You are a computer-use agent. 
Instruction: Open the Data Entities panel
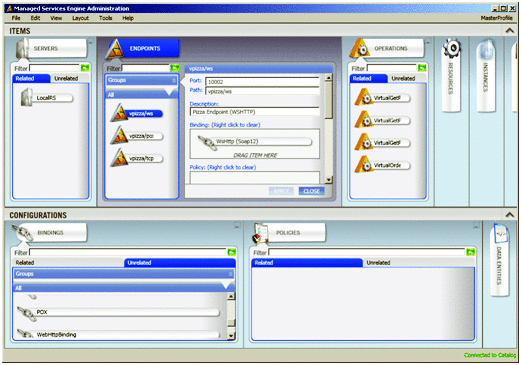[499, 260]
